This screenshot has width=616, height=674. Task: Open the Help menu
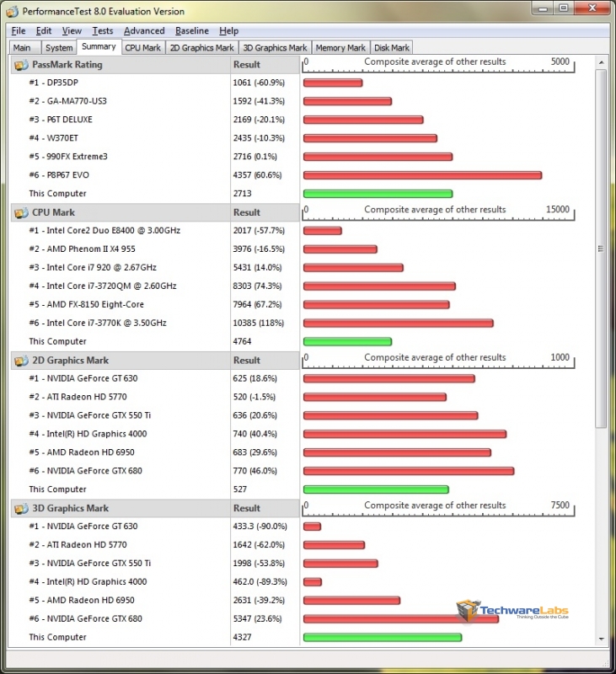pos(228,31)
